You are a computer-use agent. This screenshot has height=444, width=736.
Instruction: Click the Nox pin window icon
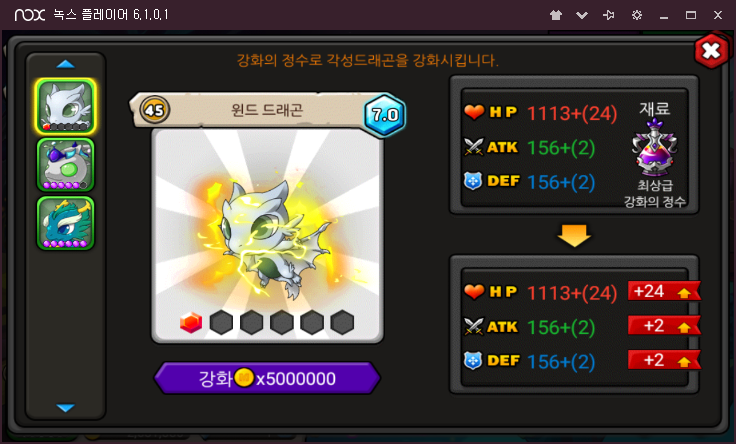click(x=609, y=15)
